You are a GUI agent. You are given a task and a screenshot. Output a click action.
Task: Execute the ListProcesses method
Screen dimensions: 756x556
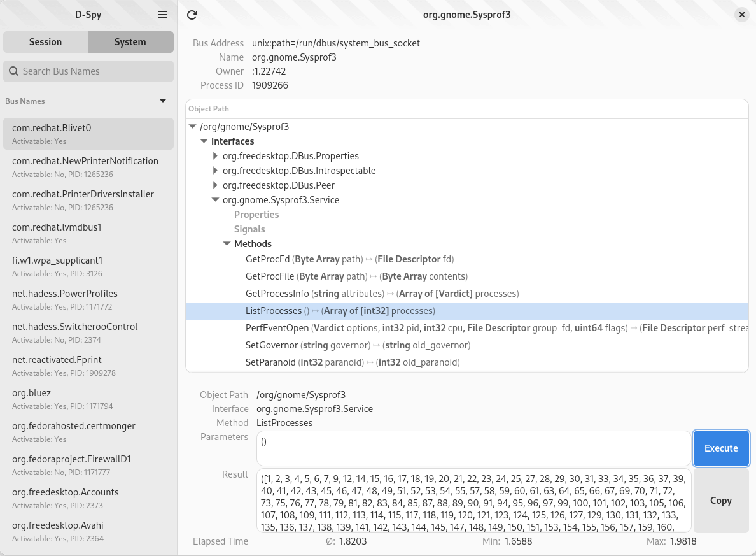coord(721,448)
